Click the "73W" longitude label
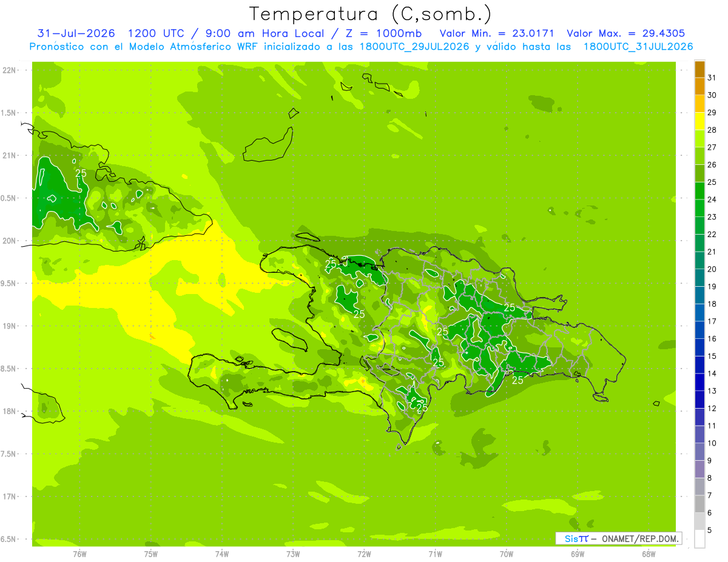728x562 pixels. (x=293, y=554)
